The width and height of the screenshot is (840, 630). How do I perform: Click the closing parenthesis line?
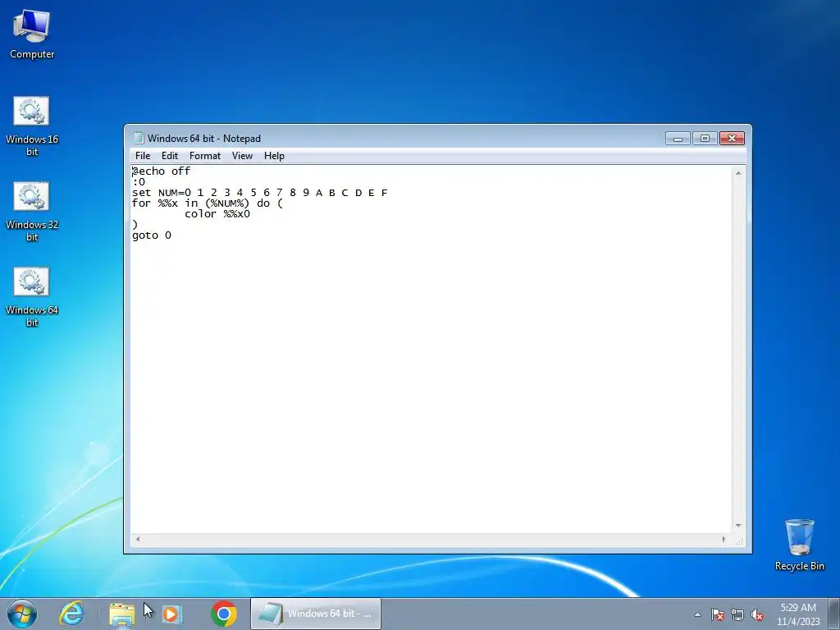tap(135, 225)
